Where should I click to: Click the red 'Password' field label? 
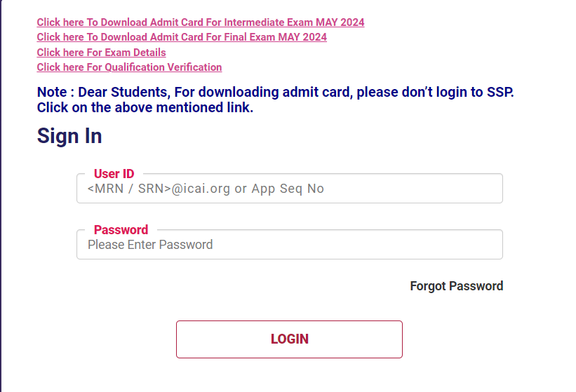121,230
